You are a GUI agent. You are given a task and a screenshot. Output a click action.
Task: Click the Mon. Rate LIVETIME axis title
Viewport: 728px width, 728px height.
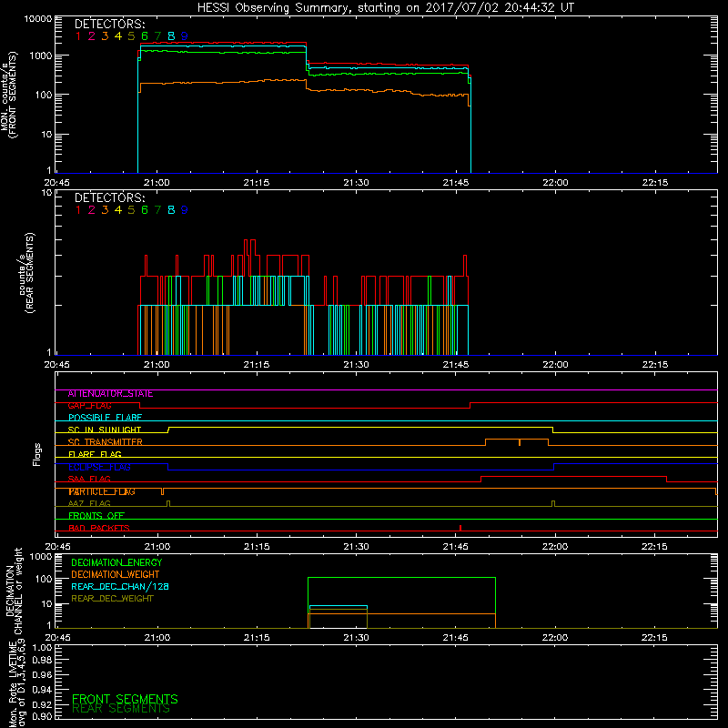[16, 683]
